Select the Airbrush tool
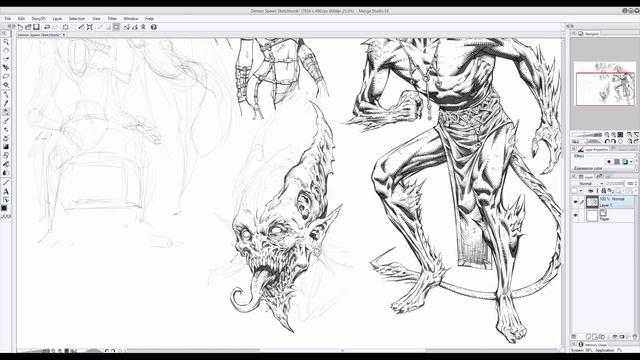Viewport: 640px width, 360px height. pos(6,129)
